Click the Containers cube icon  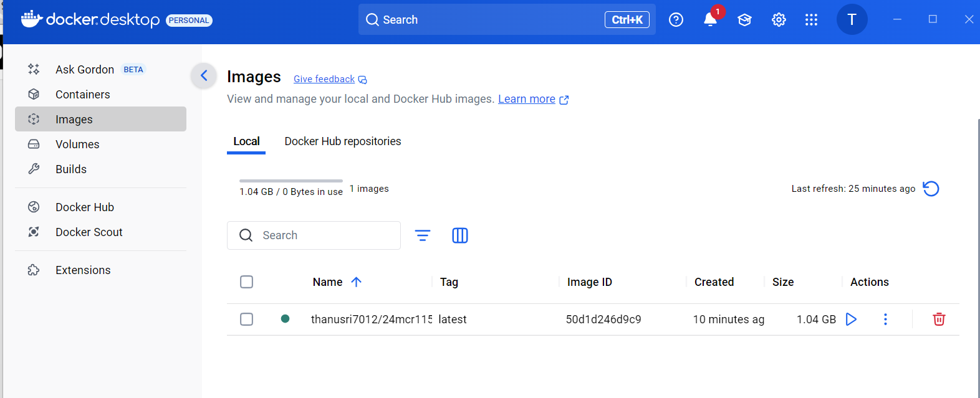(34, 94)
